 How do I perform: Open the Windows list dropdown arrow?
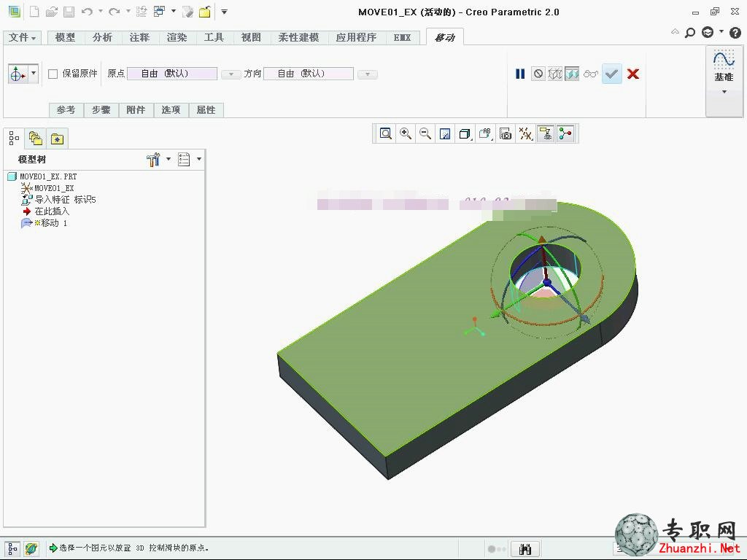pyautogui.click(x=174, y=12)
